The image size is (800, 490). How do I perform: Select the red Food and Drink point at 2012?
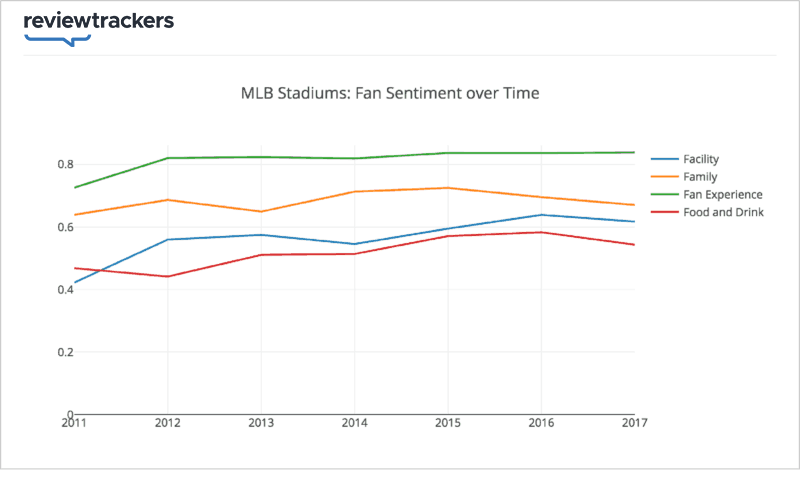click(x=168, y=276)
